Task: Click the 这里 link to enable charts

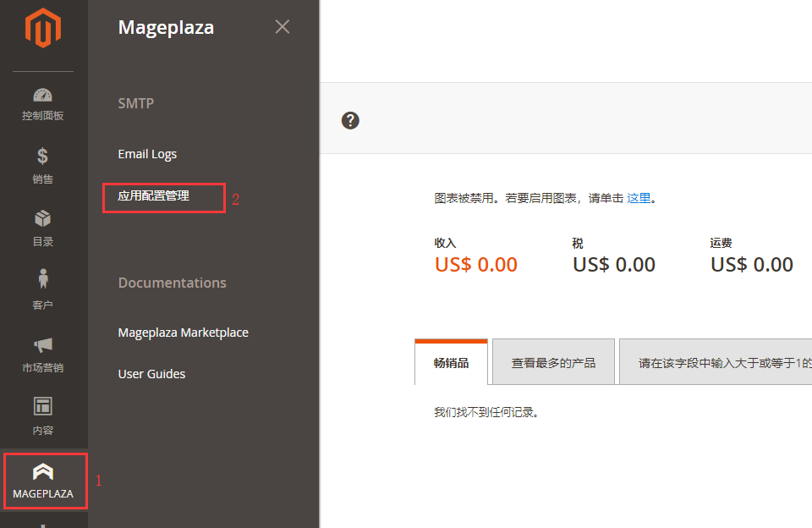Action: pos(639,198)
